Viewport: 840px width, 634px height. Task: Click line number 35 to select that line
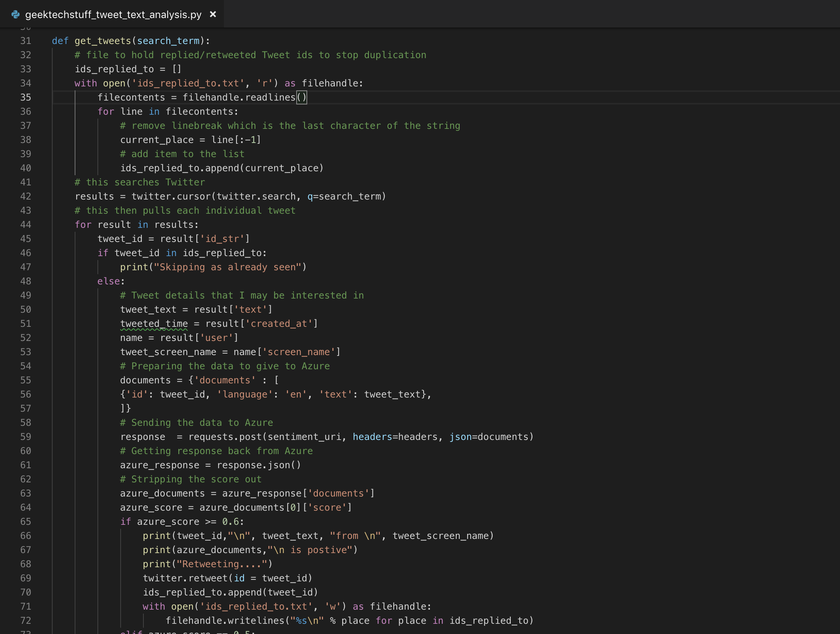[x=25, y=97]
